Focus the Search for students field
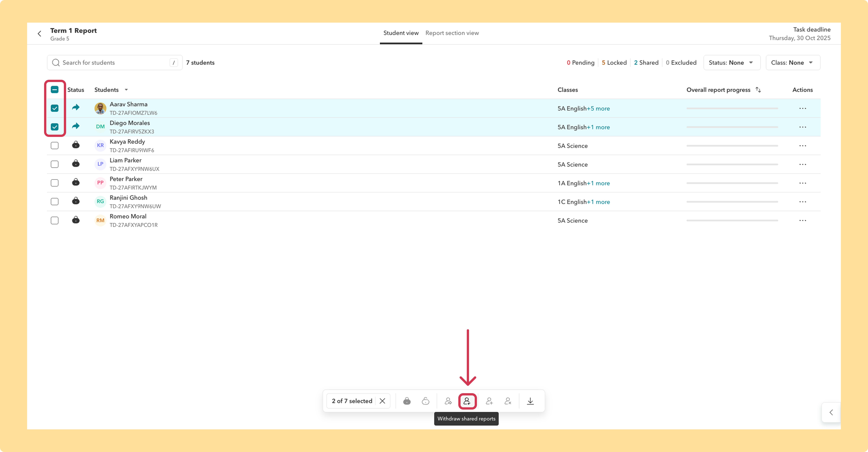Screen dimensions: 868x452 (x=115, y=63)
